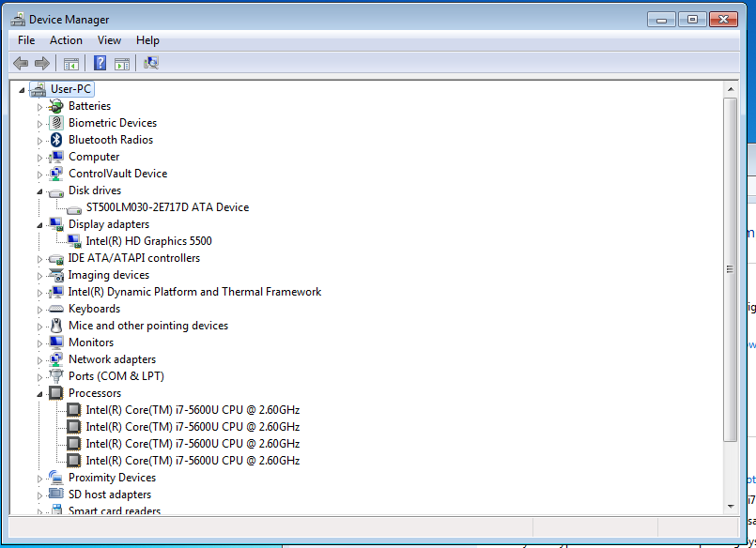Viewport: 756px width, 548px height.
Task: Select the Processors chip category icon
Action: pyautogui.click(x=56, y=393)
